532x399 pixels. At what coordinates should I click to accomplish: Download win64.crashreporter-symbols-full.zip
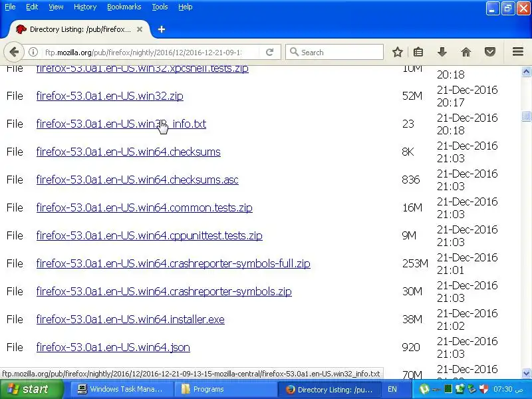click(173, 263)
